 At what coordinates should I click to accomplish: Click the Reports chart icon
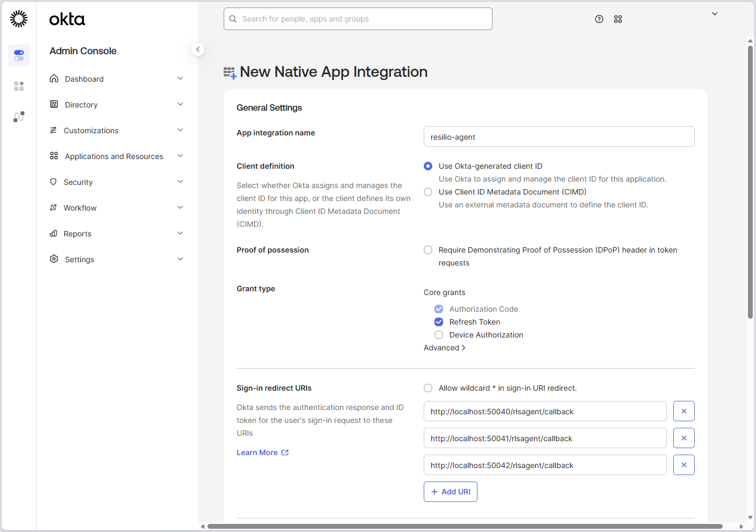(53, 233)
